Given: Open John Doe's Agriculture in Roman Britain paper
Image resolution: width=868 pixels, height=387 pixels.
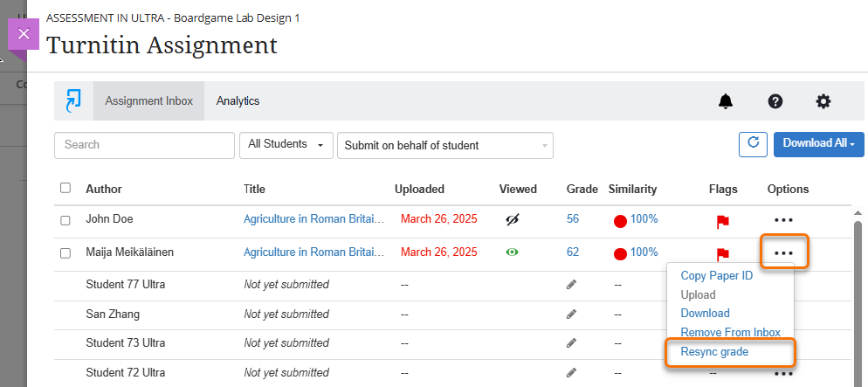Looking at the screenshot, I should [313, 219].
